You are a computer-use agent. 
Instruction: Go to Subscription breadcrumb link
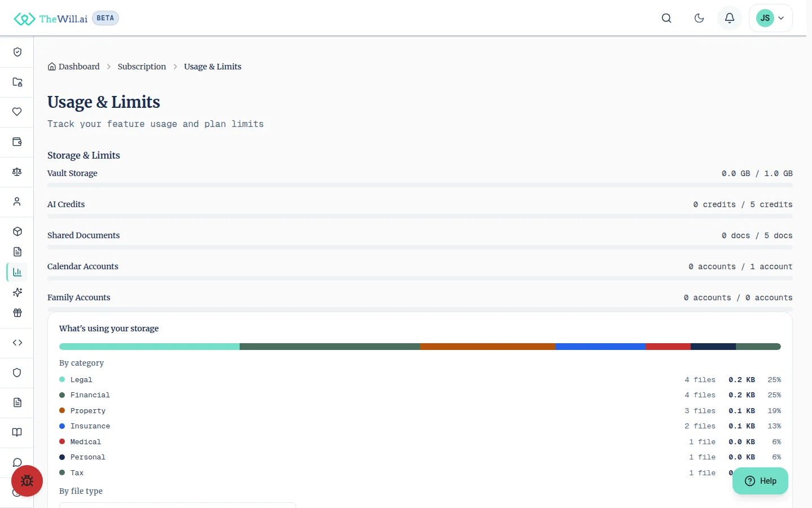[x=142, y=67]
